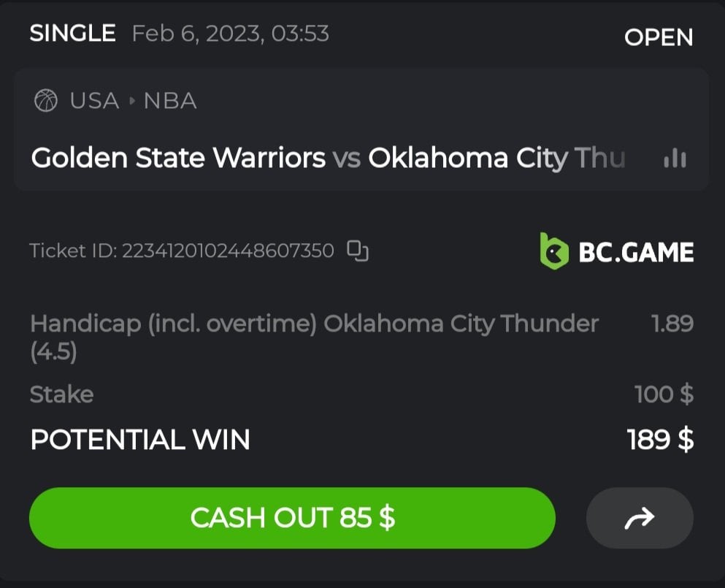Tap the Golden State Warriors team name

[x=178, y=158]
